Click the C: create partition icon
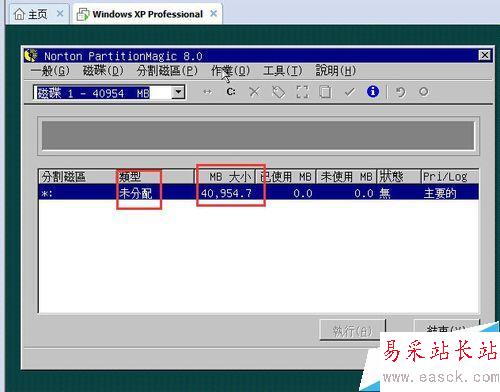 pyautogui.click(x=231, y=92)
